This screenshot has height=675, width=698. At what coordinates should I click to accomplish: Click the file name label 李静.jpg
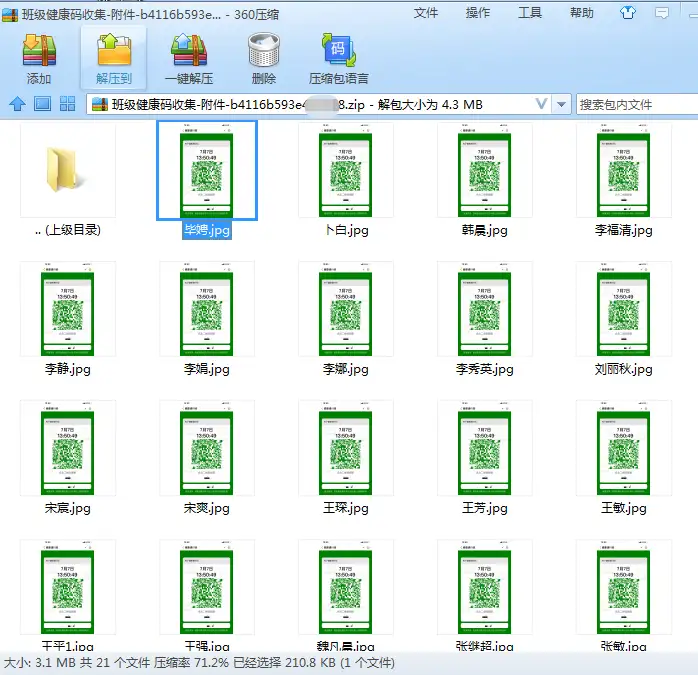pyautogui.click(x=68, y=369)
